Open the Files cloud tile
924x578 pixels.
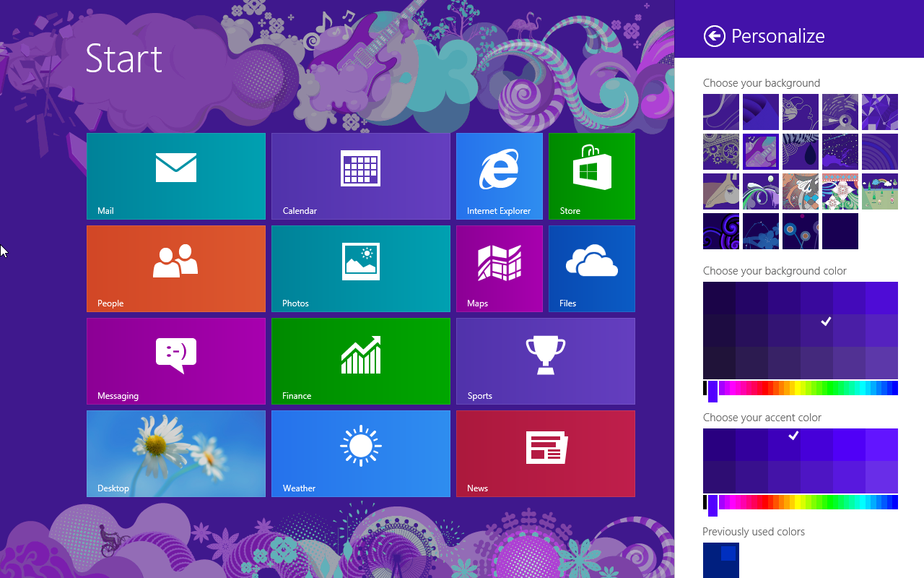coord(592,269)
